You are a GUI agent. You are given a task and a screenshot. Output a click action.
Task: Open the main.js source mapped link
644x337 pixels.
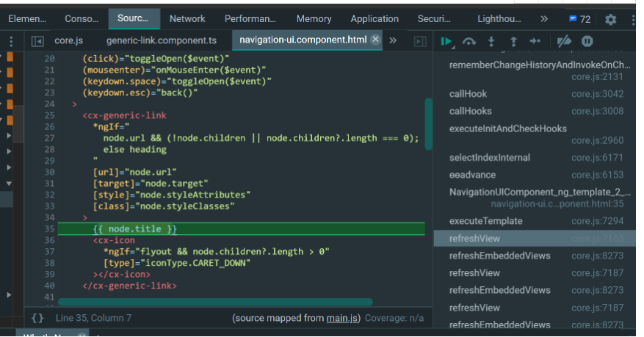(341, 318)
